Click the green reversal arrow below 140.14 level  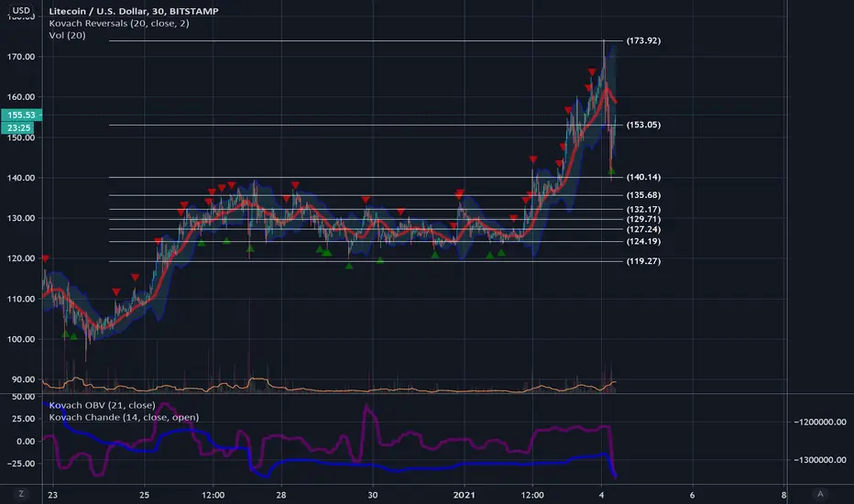611,171
